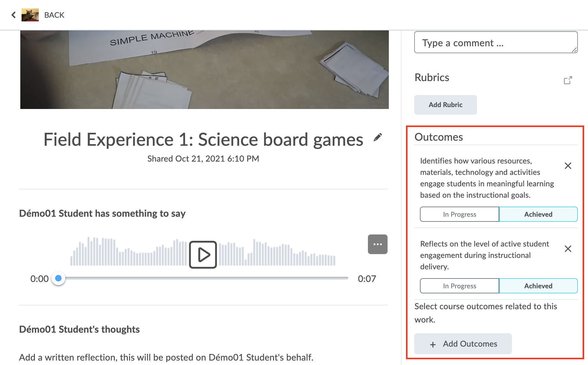Remove the 'Identifies how various resources' outcome
This screenshot has height=365, width=588.
(x=568, y=166)
